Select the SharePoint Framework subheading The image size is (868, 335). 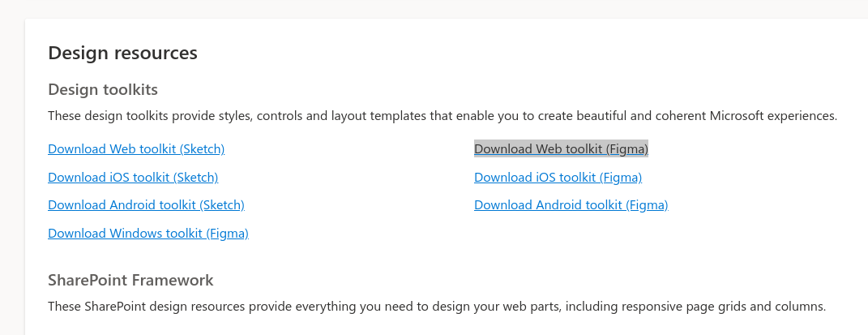(130, 280)
